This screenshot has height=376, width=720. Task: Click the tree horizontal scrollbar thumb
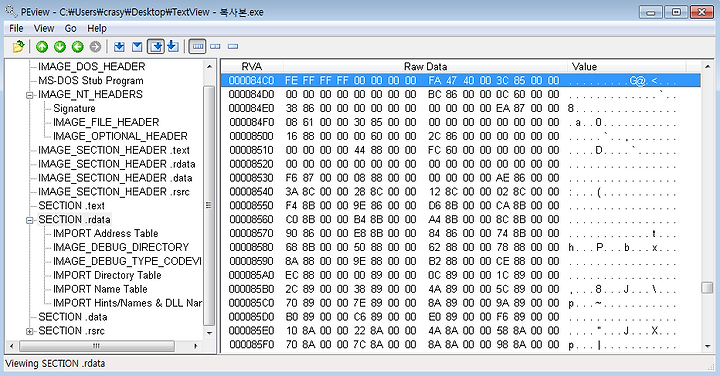[96, 346]
